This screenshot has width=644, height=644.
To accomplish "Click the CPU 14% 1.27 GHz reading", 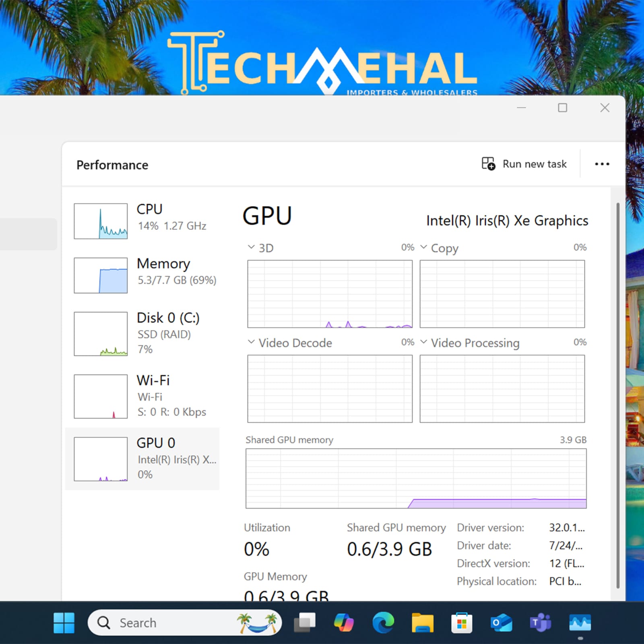I will tap(172, 226).
